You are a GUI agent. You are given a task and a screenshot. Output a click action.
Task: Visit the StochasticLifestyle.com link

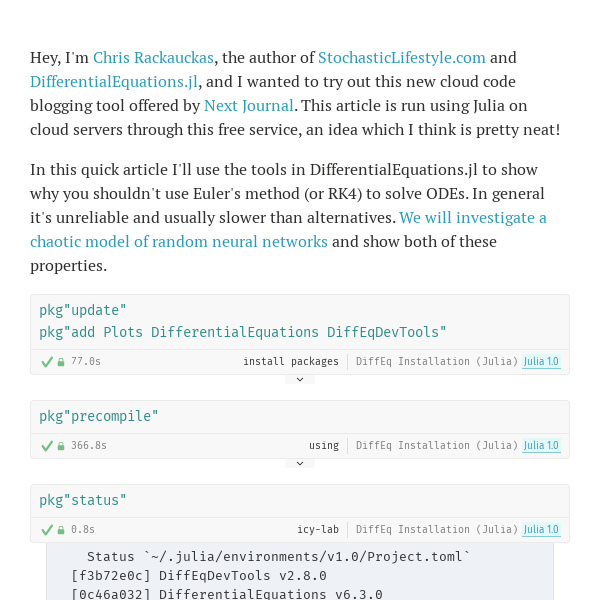(401, 58)
